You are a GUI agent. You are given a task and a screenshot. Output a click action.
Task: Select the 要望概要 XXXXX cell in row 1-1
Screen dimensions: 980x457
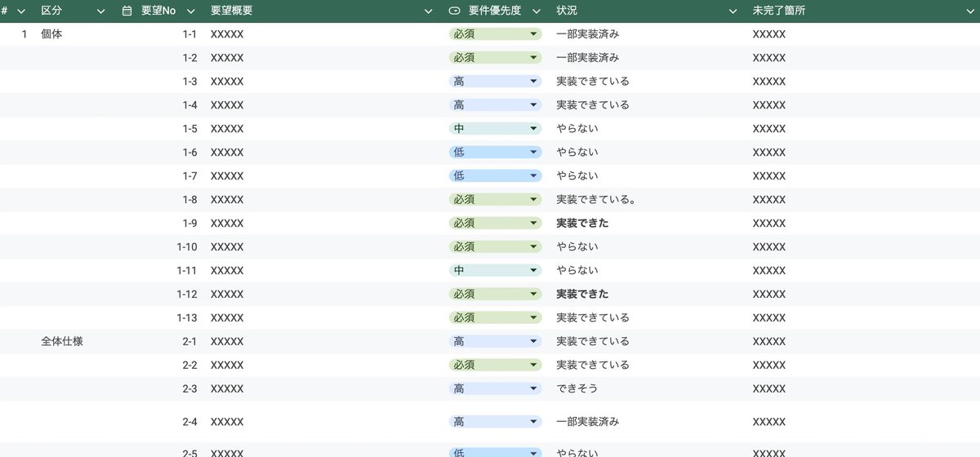pyautogui.click(x=227, y=34)
